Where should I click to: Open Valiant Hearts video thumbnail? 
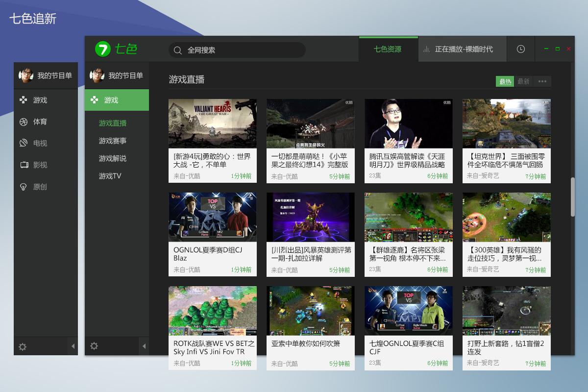[x=213, y=123]
